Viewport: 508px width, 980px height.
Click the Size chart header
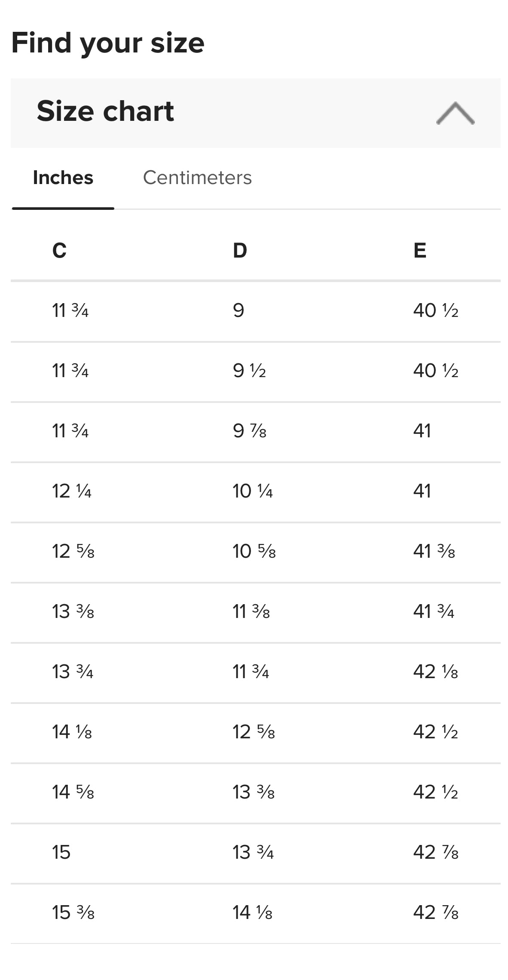tap(255, 113)
